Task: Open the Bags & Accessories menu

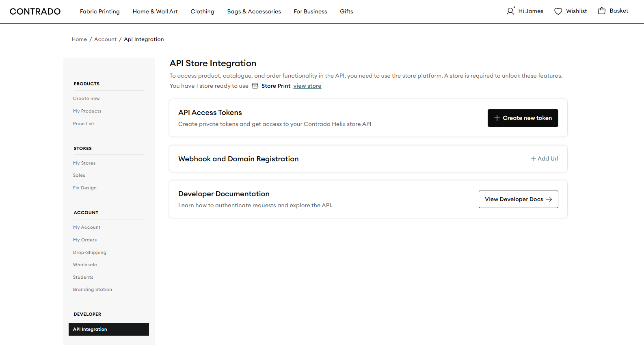Action: coord(254,11)
